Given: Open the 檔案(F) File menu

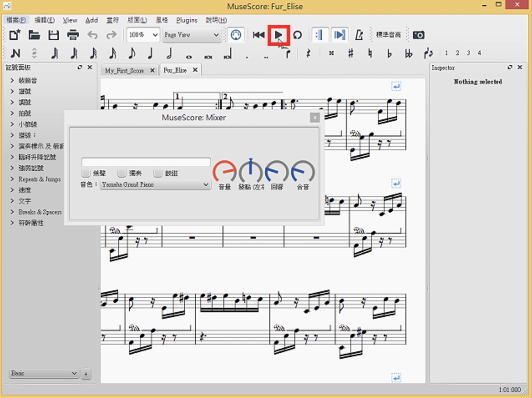Looking at the screenshot, I should [16, 20].
